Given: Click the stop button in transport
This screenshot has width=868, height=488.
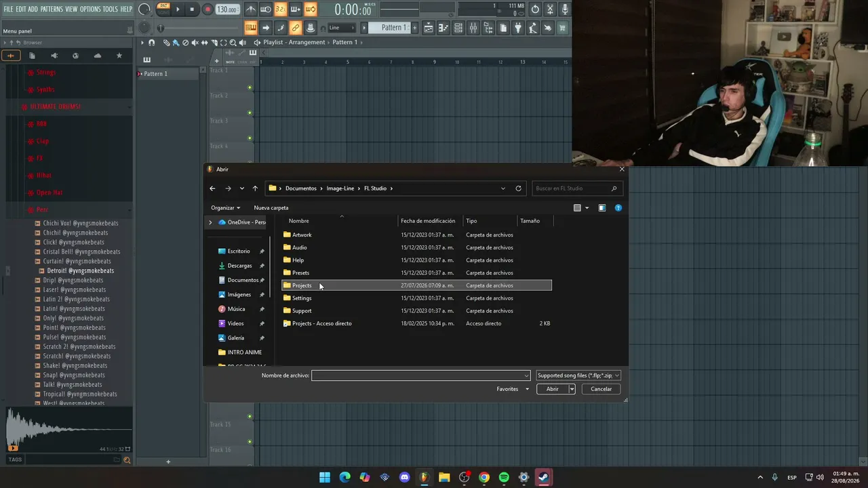Looking at the screenshot, I should coord(193,9).
